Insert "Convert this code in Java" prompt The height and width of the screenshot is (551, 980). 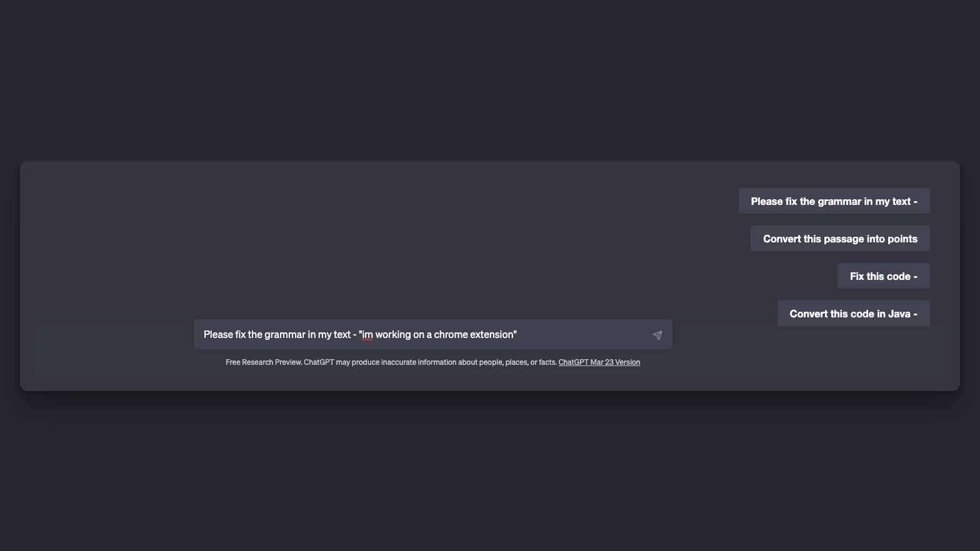(x=853, y=314)
